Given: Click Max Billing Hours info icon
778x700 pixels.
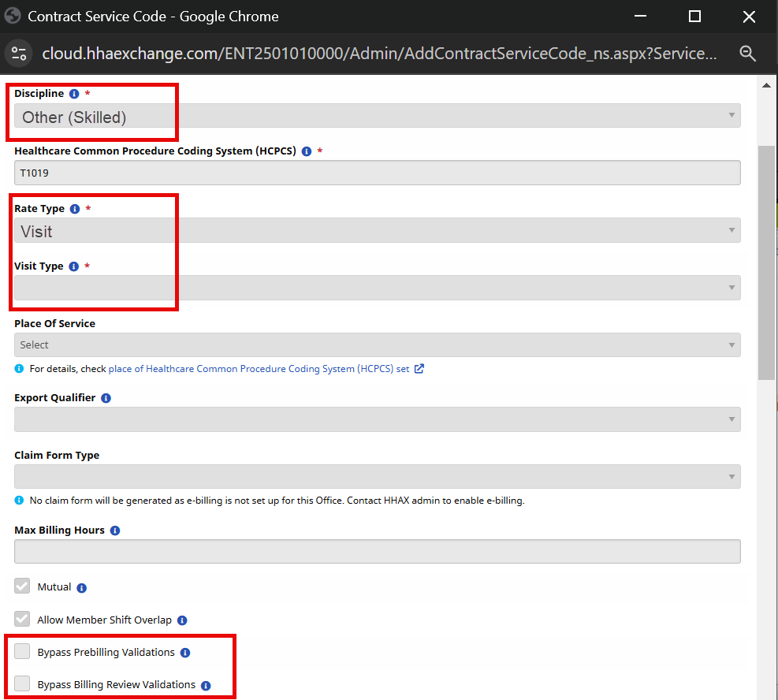Looking at the screenshot, I should 115,531.
